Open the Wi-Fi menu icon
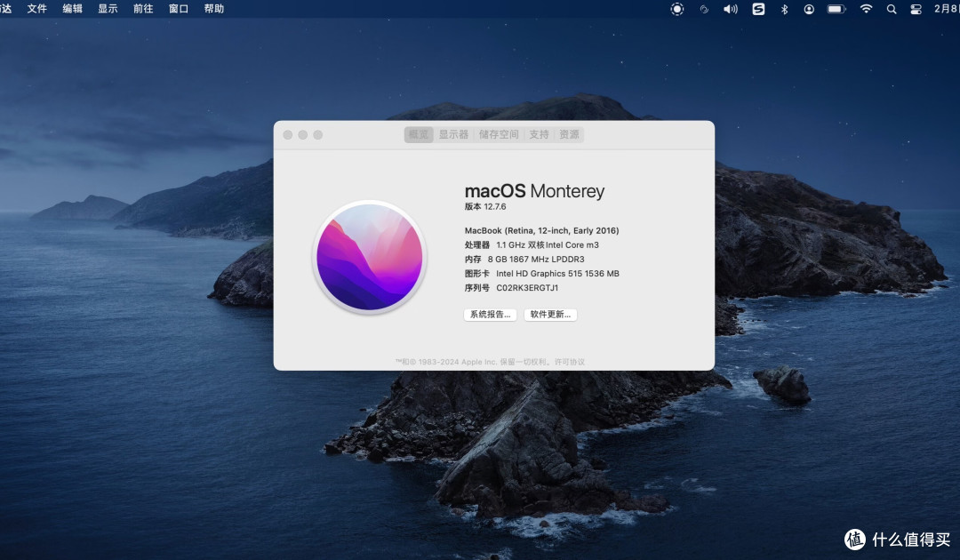Viewport: 960px width, 560px height. 867,9
